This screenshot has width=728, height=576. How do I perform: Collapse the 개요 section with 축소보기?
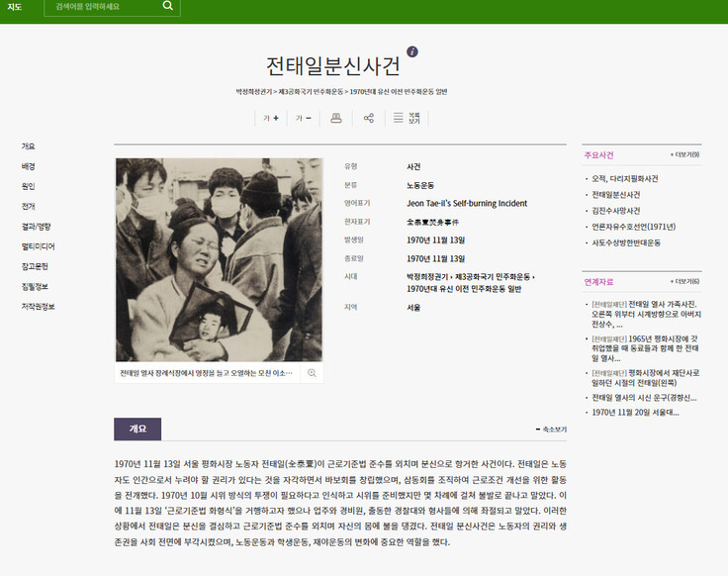click(551, 430)
